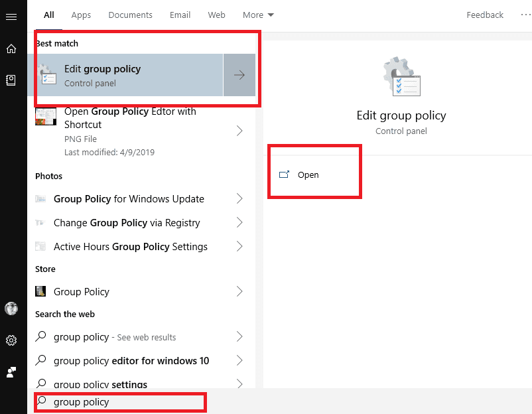Viewport: 532px width, 414px height.
Task: Click thumbnail for Change Group Policy via Registry
Action: 40,223
